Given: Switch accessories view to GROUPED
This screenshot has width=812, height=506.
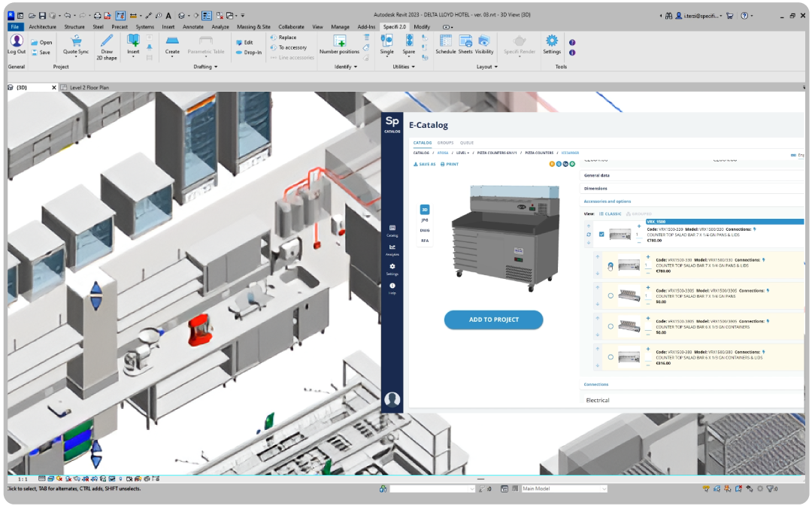Looking at the screenshot, I should [x=639, y=214].
